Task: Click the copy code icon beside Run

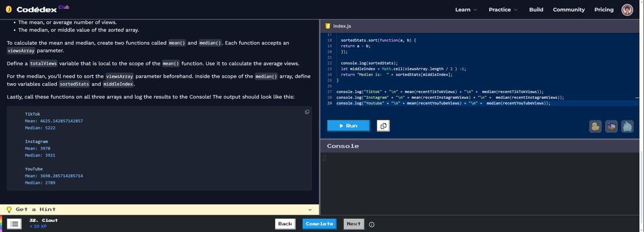Action: click(x=383, y=126)
